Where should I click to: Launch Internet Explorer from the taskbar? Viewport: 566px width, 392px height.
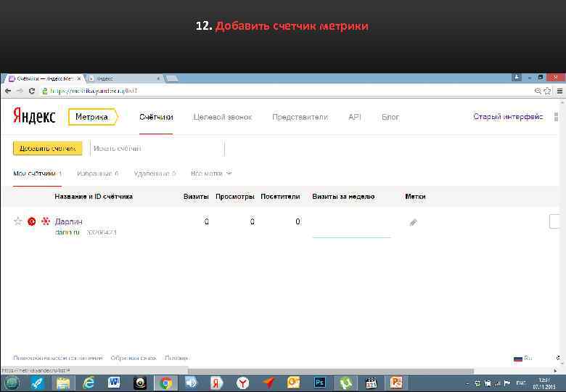pos(89,383)
